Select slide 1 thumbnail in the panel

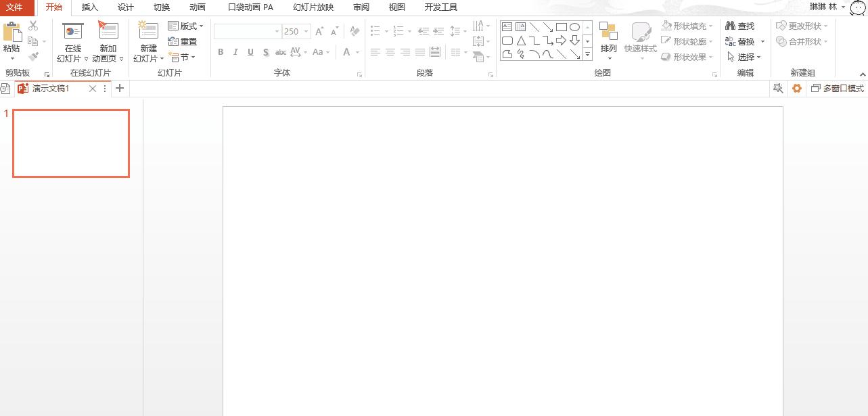pyautogui.click(x=70, y=143)
